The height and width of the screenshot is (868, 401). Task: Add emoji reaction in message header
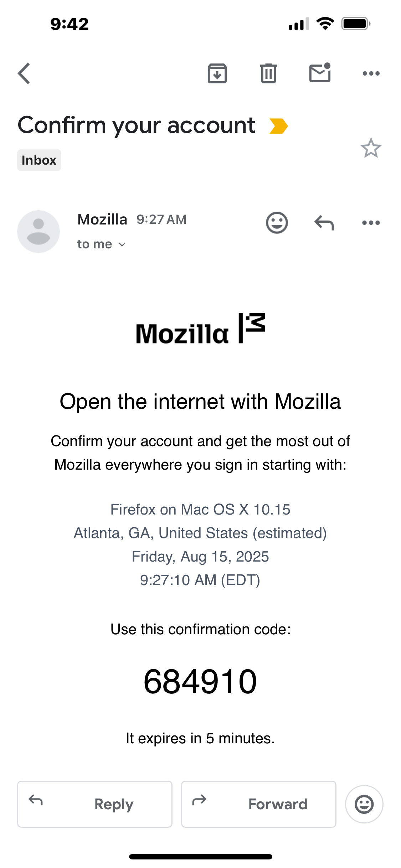tap(277, 223)
